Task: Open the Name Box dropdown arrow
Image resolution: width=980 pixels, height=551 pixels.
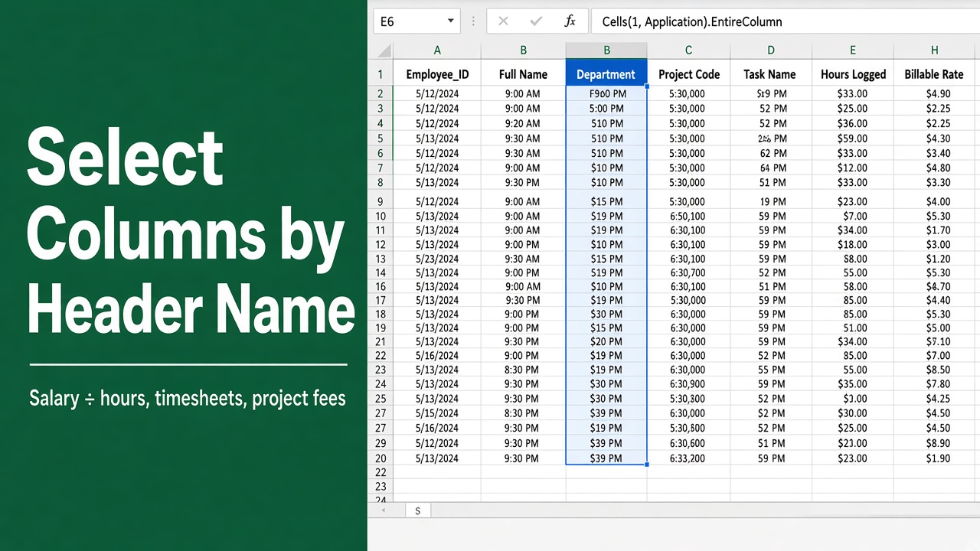Action: [x=451, y=21]
